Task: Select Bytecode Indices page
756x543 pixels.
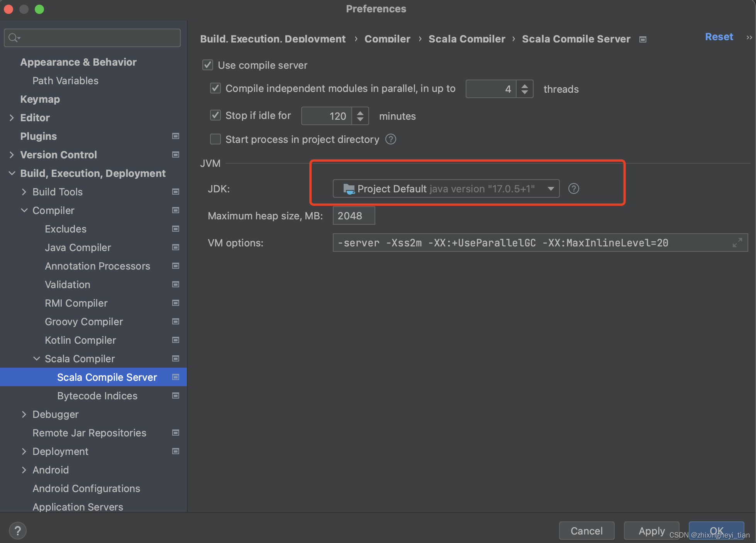Action: pos(97,396)
